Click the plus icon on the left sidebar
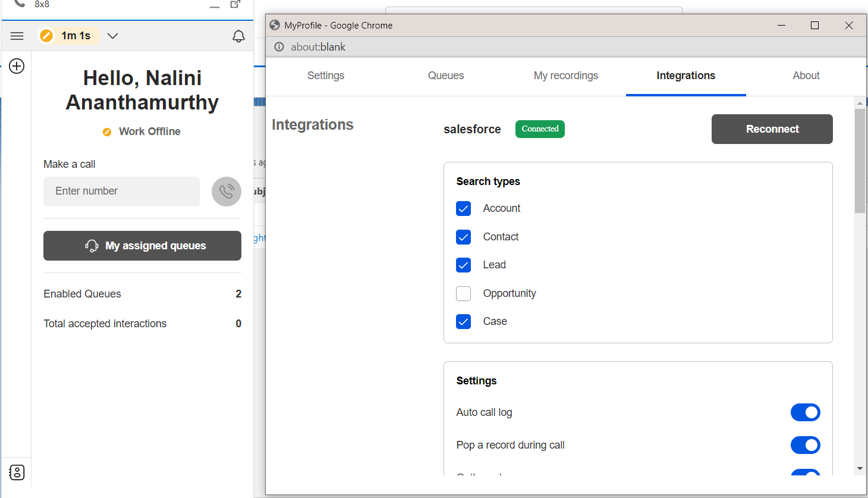 pos(16,66)
